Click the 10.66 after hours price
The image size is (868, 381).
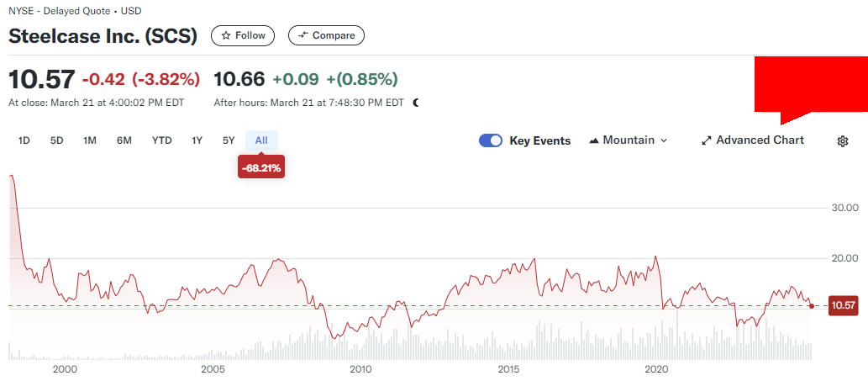239,80
